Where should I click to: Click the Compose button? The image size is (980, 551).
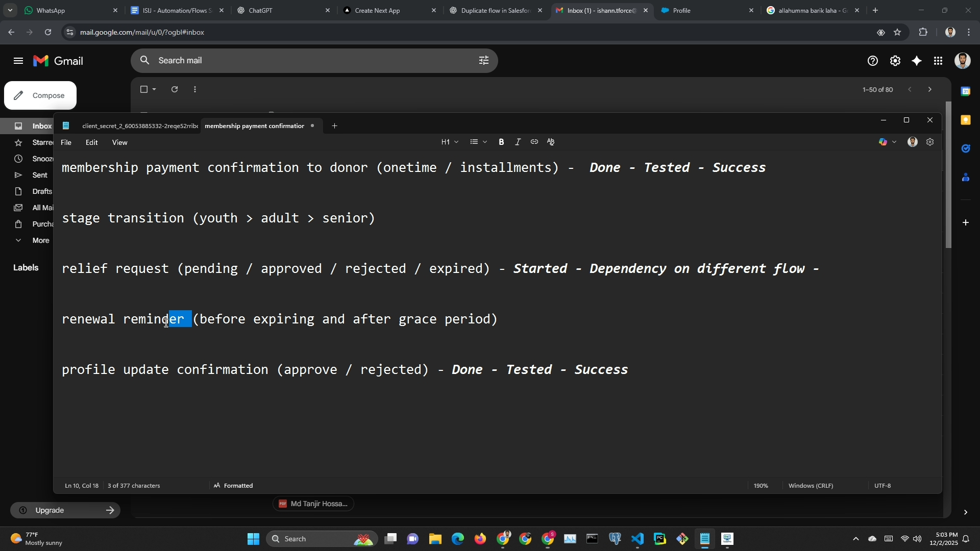(x=40, y=95)
